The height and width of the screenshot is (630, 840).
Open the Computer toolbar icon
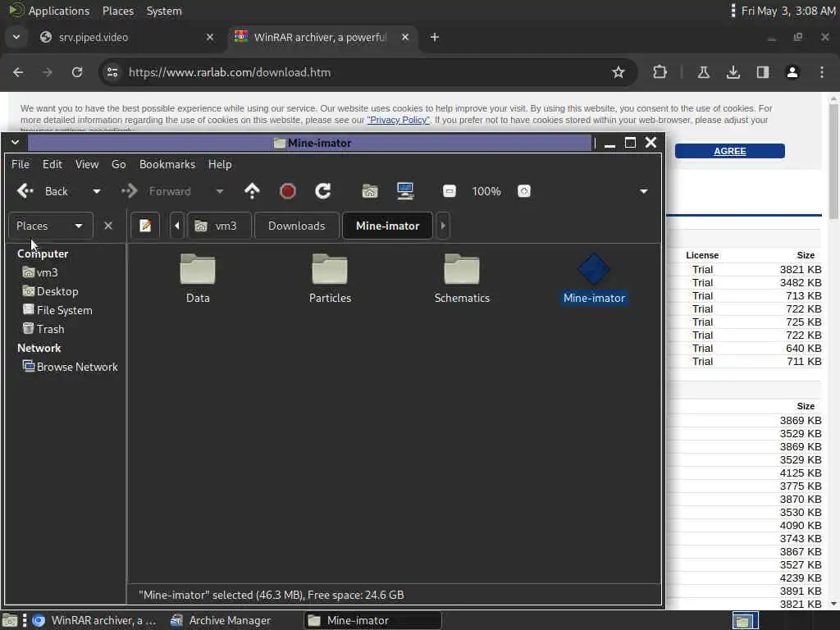[x=405, y=191]
